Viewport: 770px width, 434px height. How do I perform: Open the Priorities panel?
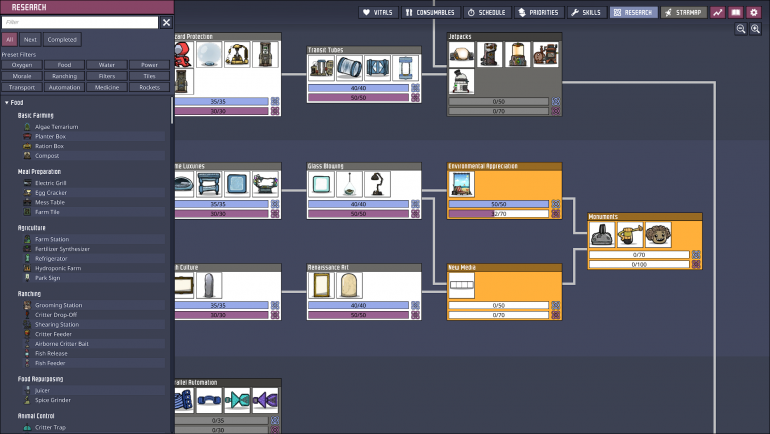(x=539, y=12)
